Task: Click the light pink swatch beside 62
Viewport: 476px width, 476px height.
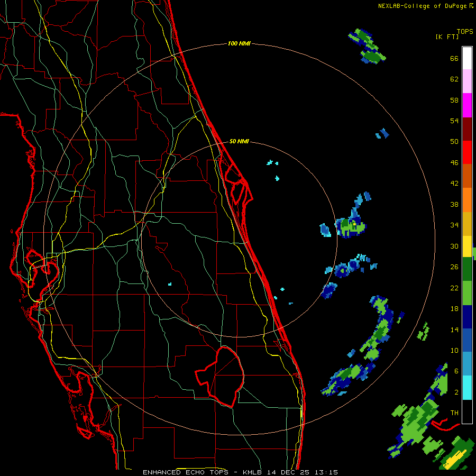Action: 467,81
